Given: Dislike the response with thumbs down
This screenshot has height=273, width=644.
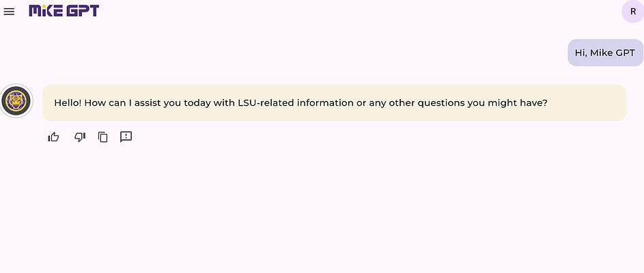Looking at the screenshot, I should tap(80, 137).
